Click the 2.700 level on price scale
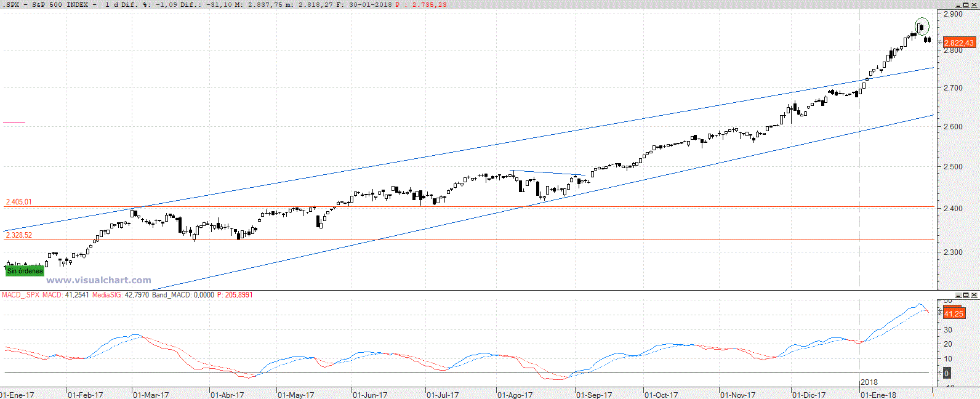 [x=953, y=88]
